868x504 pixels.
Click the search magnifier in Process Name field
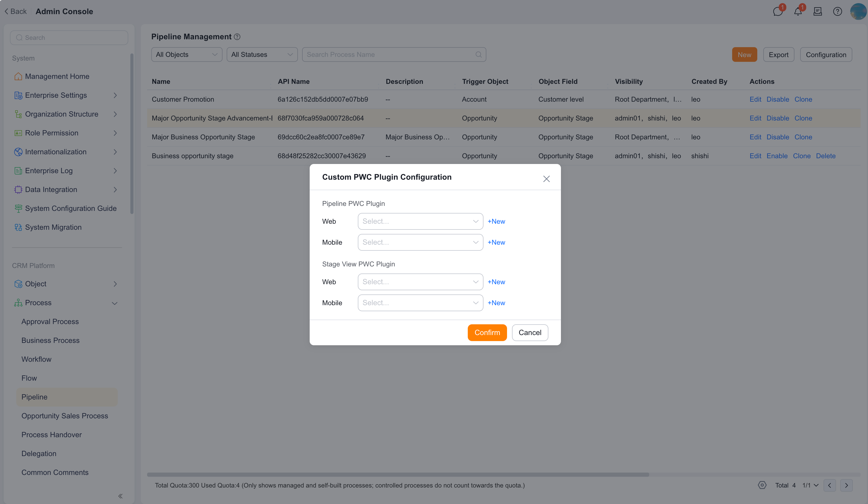click(x=478, y=54)
